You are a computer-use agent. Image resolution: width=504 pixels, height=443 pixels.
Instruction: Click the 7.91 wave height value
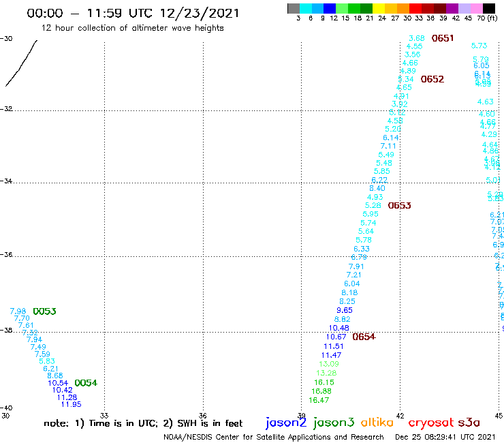pos(356,266)
